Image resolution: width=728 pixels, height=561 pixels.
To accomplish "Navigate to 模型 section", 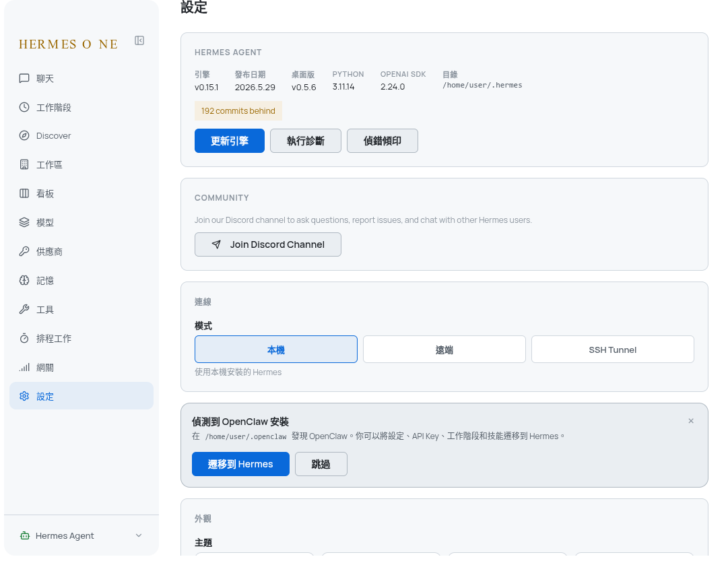I will (x=81, y=222).
